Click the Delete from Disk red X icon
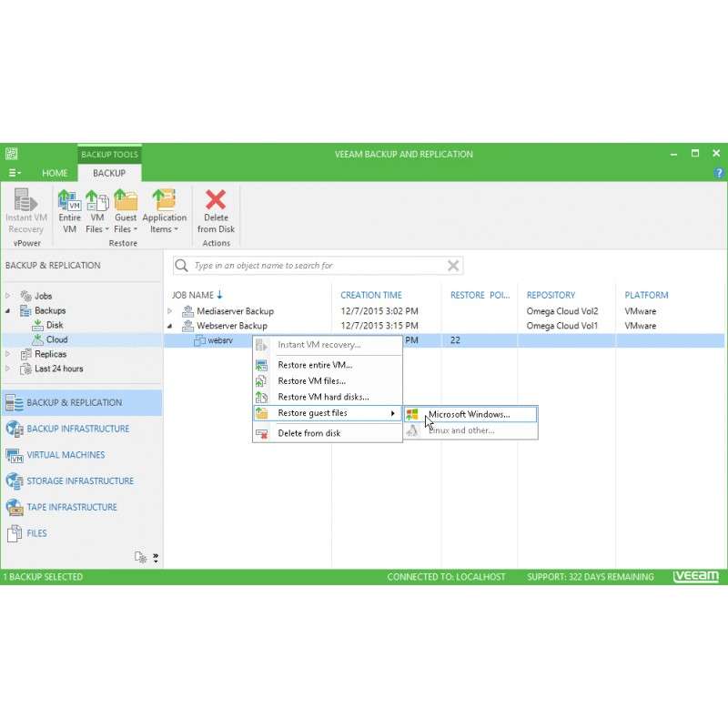 pyautogui.click(x=216, y=199)
